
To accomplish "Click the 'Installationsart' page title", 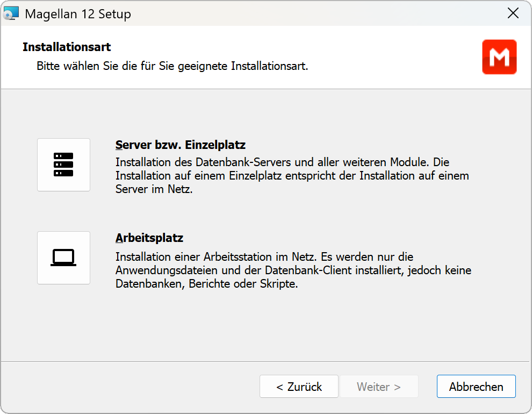I will click(x=67, y=47).
